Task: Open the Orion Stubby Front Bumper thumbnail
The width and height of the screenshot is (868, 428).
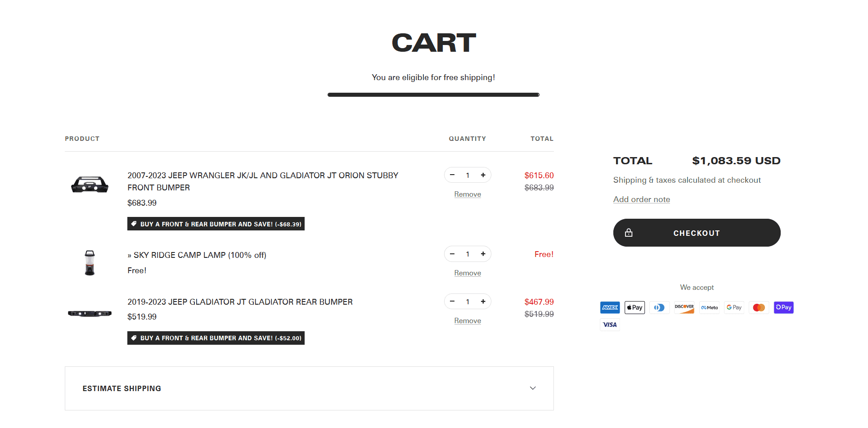Action: tap(90, 185)
